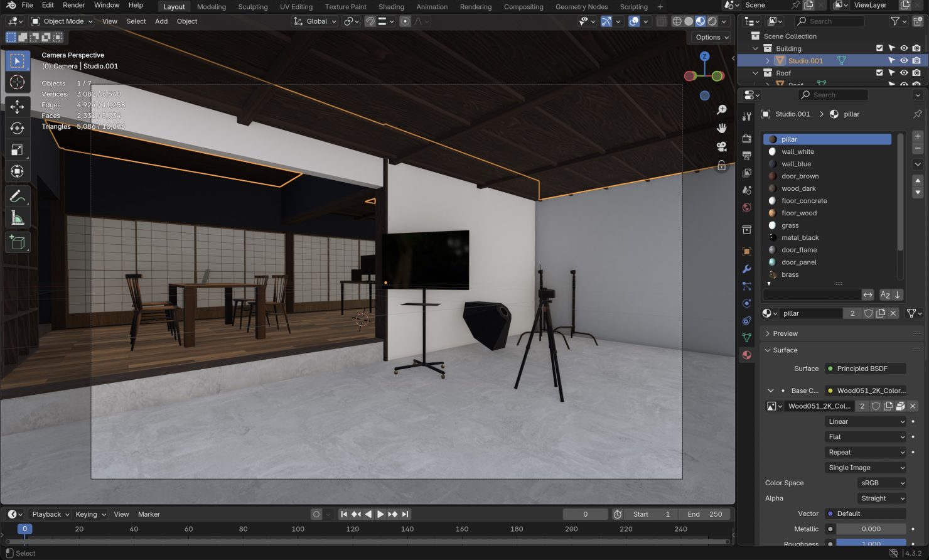Choose the Annotate tool

[x=17, y=197]
